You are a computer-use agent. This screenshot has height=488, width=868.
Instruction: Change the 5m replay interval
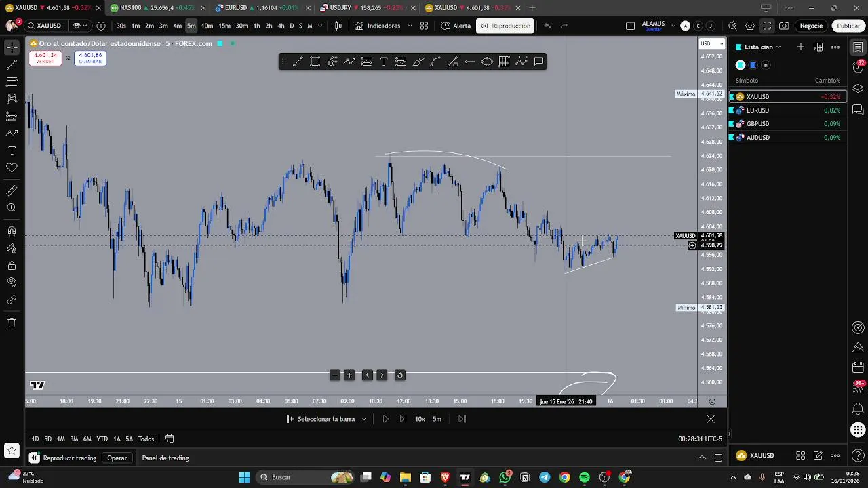point(437,419)
